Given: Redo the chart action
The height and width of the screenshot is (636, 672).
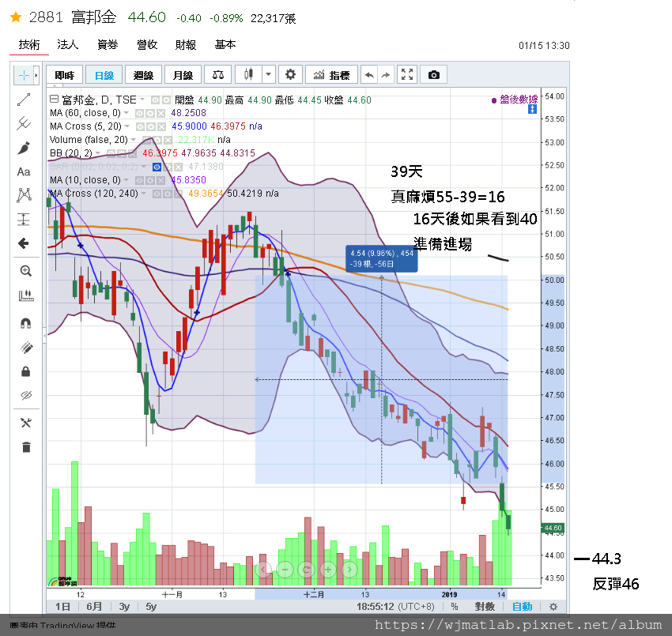Looking at the screenshot, I should 386,75.
